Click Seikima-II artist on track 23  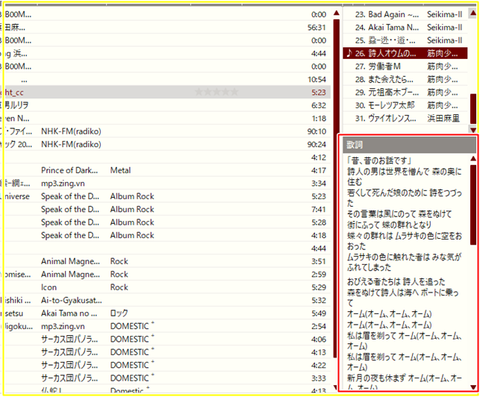(x=445, y=14)
